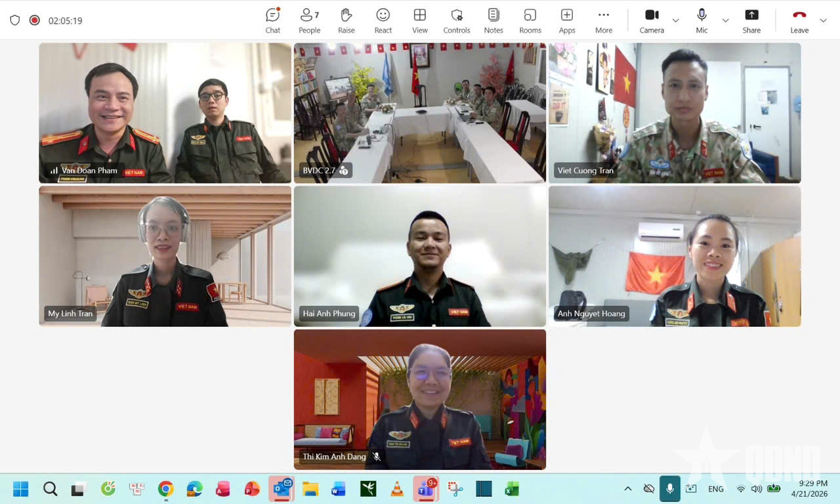
Task: Open meeting Notes
Action: 493,20
